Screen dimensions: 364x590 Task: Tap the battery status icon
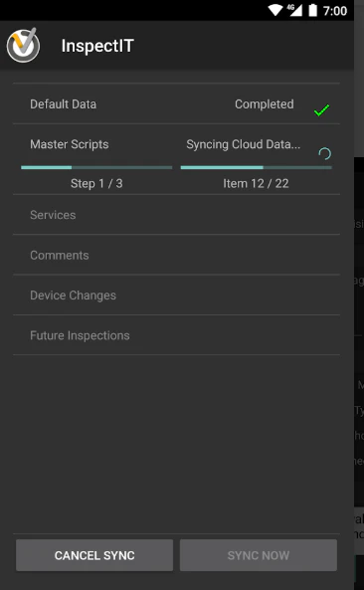313,11
